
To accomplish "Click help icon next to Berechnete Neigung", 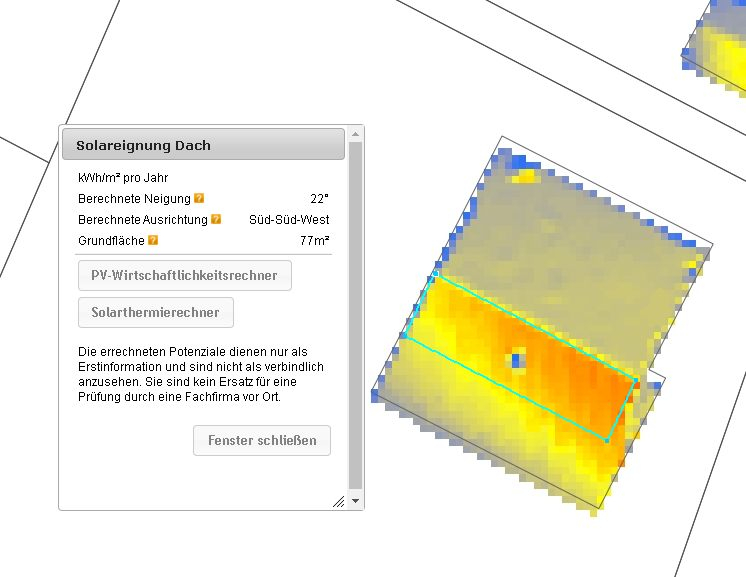I will (200, 199).
